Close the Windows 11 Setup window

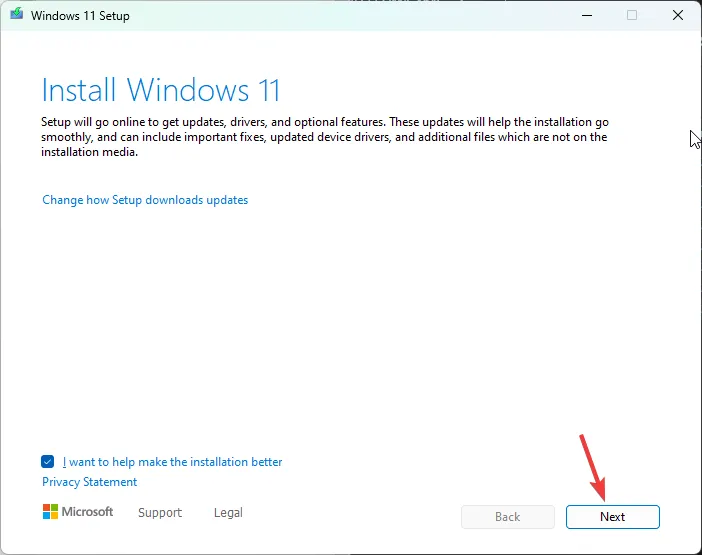(x=678, y=15)
